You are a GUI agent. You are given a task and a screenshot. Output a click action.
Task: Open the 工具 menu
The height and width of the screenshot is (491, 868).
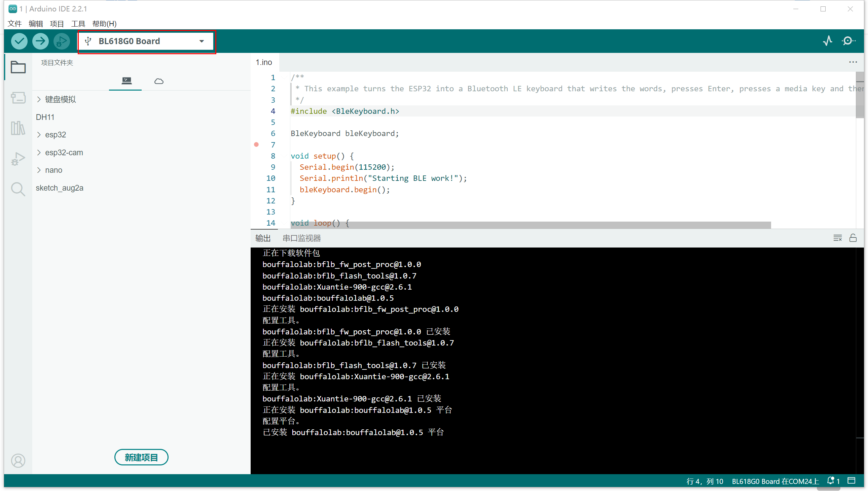(78, 24)
